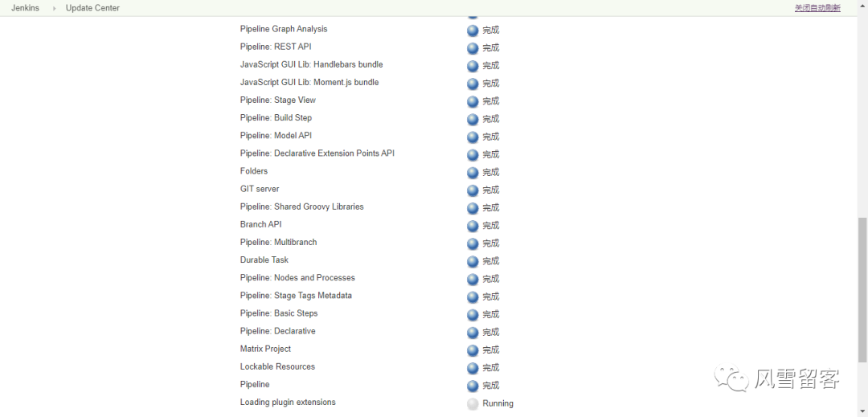Click blue status ball for Pipeline Graph Analysis
The height and width of the screenshot is (417, 868).
[x=473, y=31]
